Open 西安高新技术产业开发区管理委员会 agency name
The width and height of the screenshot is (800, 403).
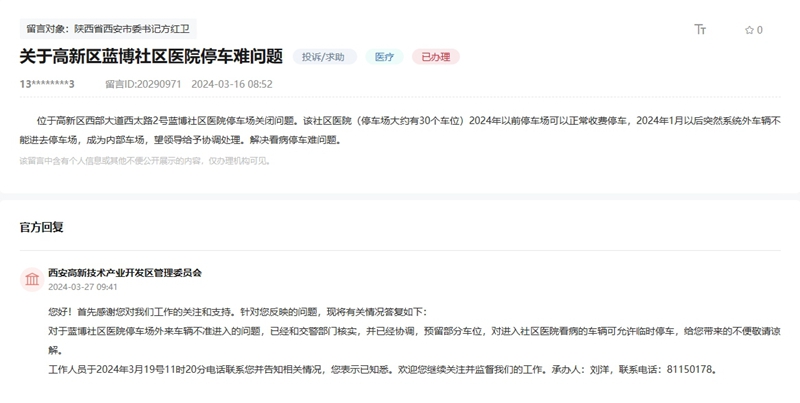(125, 271)
